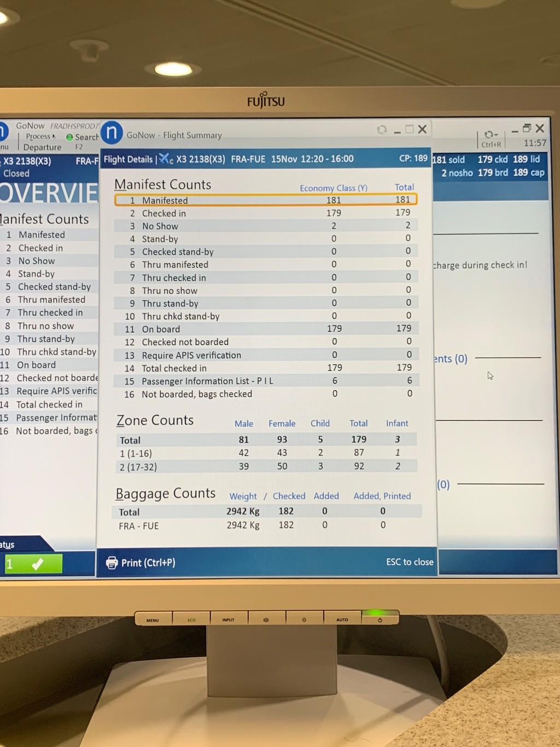Click the green checkmark status box
Image resolution: width=560 pixels, height=747 pixels.
coord(33,564)
